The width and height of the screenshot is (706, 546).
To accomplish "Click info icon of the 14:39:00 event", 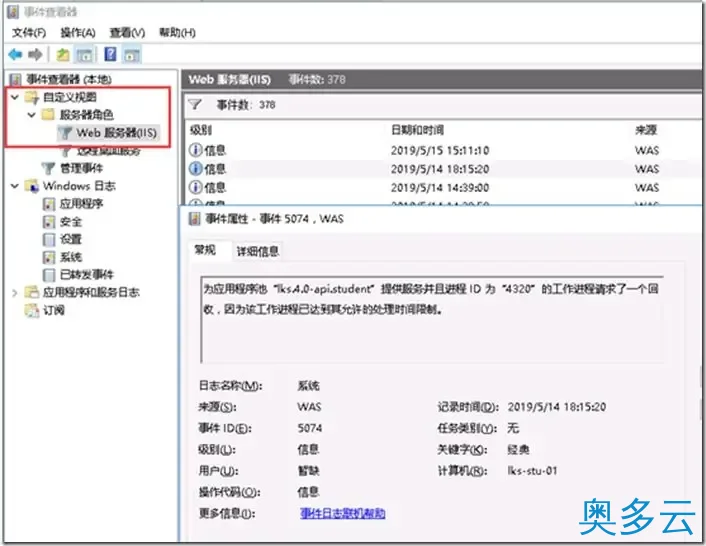I will click(195, 187).
